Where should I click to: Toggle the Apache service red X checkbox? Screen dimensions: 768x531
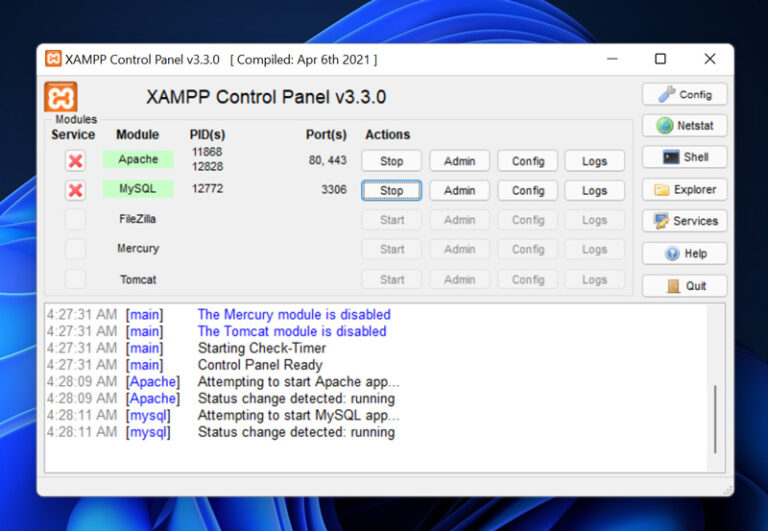75,160
